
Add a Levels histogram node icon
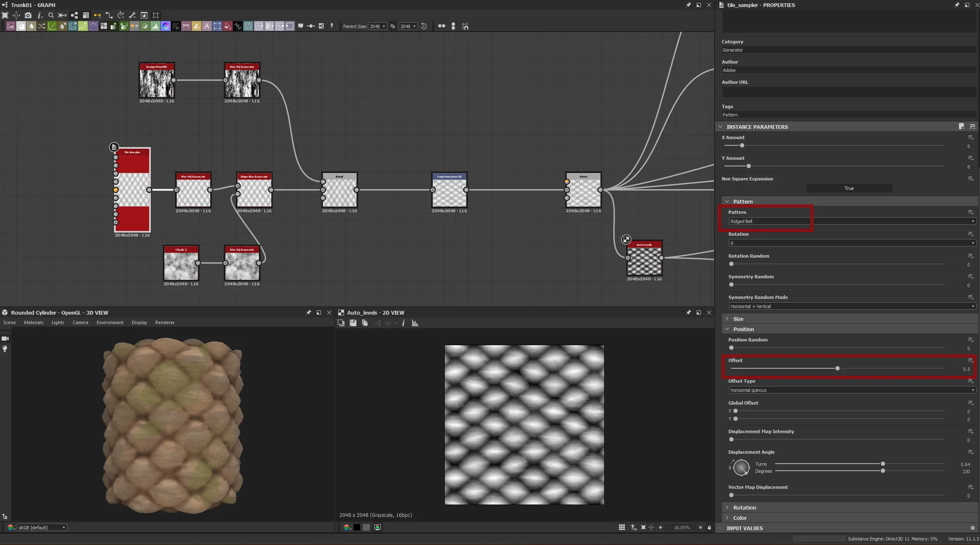155,26
